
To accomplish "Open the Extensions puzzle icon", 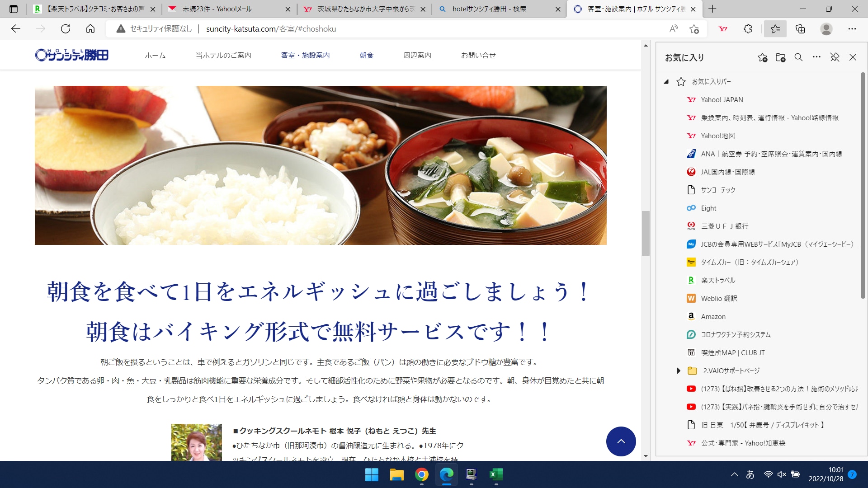I will point(748,29).
